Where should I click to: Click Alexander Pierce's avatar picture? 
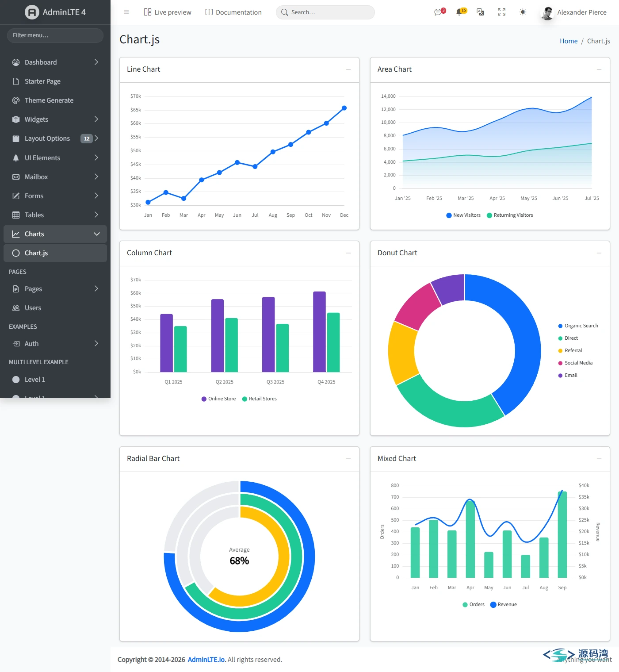tap(548, 13)
